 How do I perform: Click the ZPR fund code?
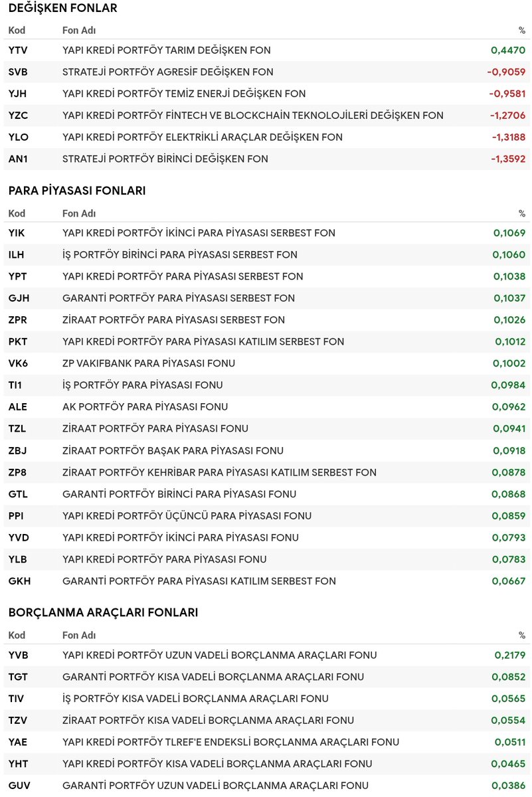click(18, 319)
